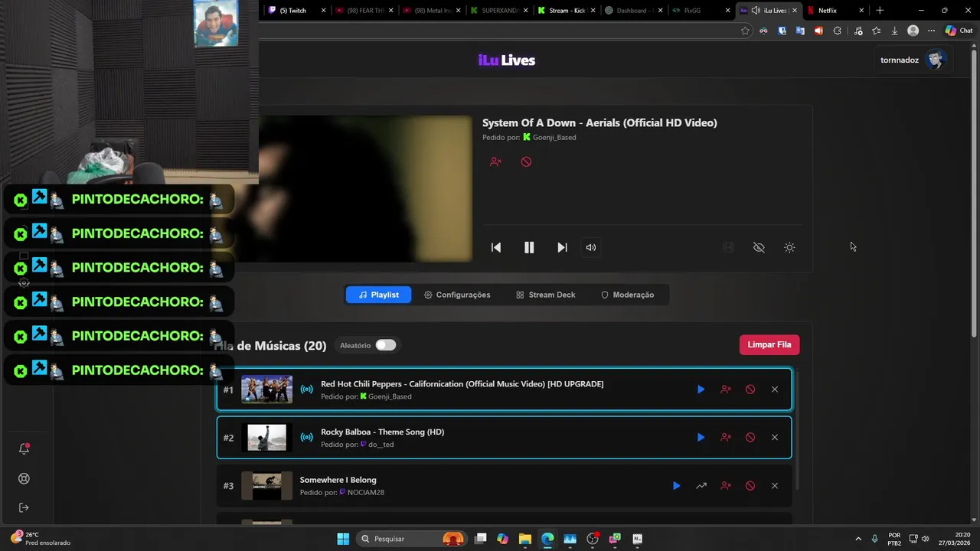Play Somewhere I Belong now
Screen dimensions: 980x551
click(676, 486)
